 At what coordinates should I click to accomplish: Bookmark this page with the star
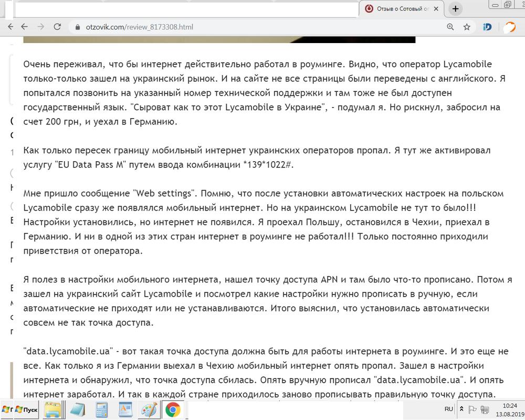(467, 27)
